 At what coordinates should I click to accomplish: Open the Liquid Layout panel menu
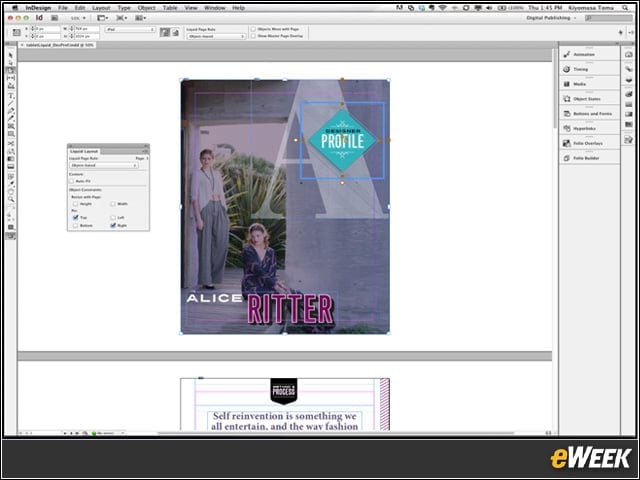144,151
